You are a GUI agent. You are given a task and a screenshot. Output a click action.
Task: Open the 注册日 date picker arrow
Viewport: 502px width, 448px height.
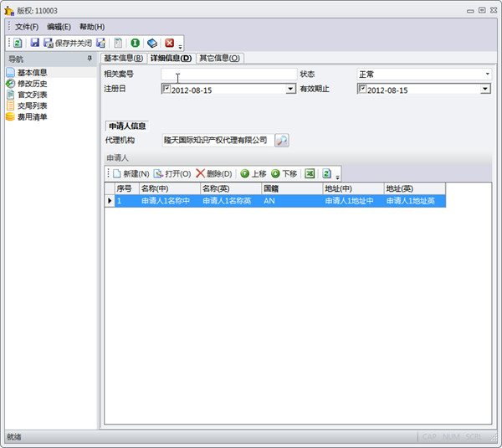click(x=290, y=89)
